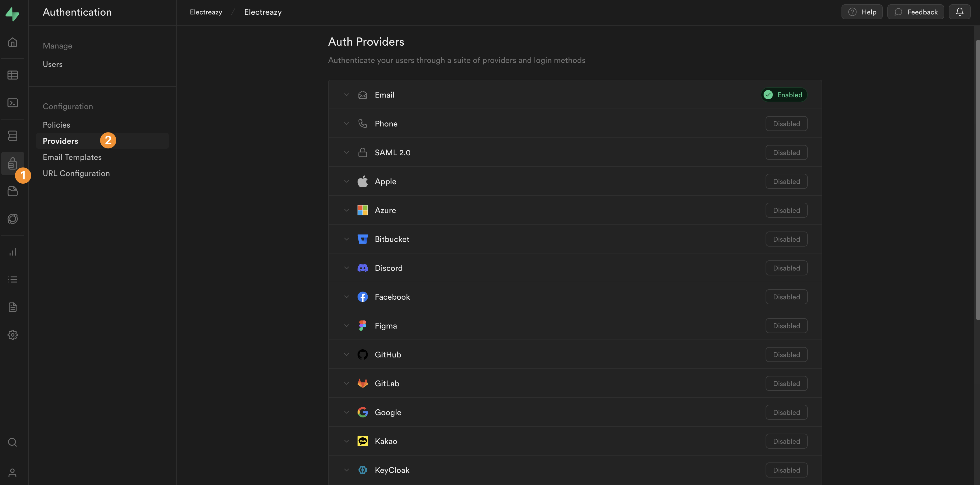This screenshot has width=980, height=485.
Task: Open the project Settings gear icon
Action: pos(13,335)
